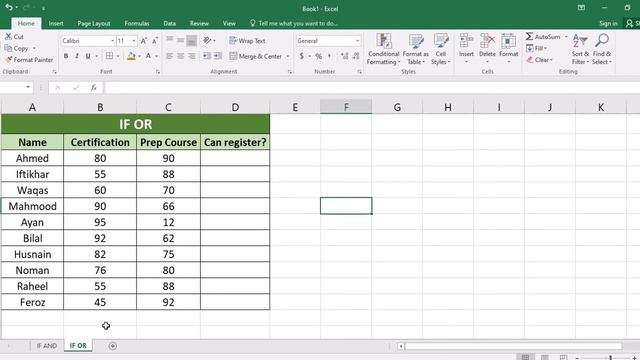
Task: Click the Undo arrow in title bar
Action: [9, 7]
